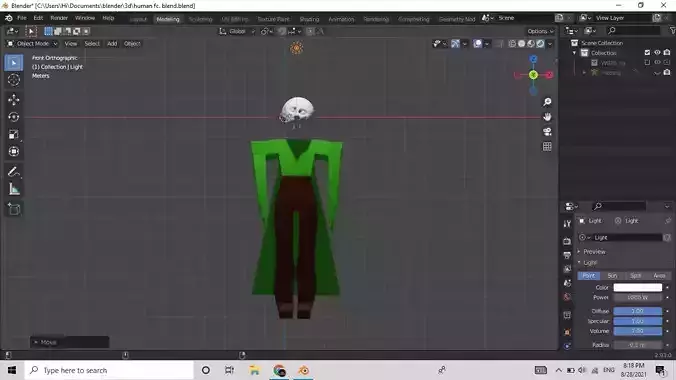Toggle eye visibility of Collection
Image resolution: width=676 pixels, height=380 pixels.
click(x=657, y=53)
